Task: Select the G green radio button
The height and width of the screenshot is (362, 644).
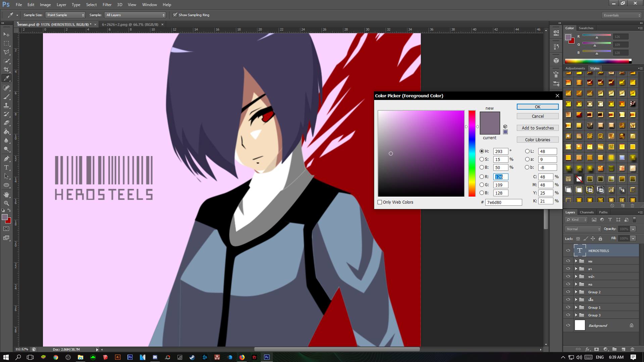Action: point(482,185)
